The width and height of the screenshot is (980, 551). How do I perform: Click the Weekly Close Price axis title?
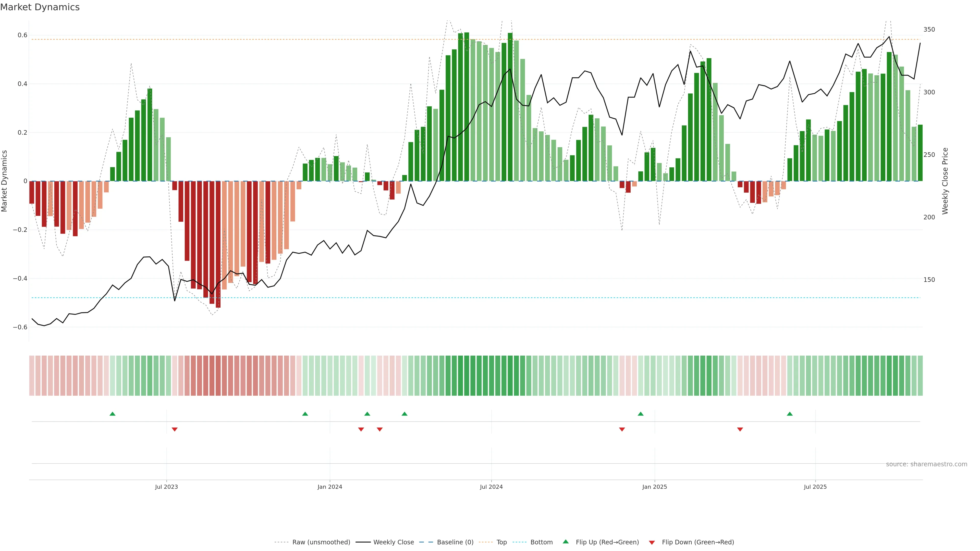[x=945, y=181]
